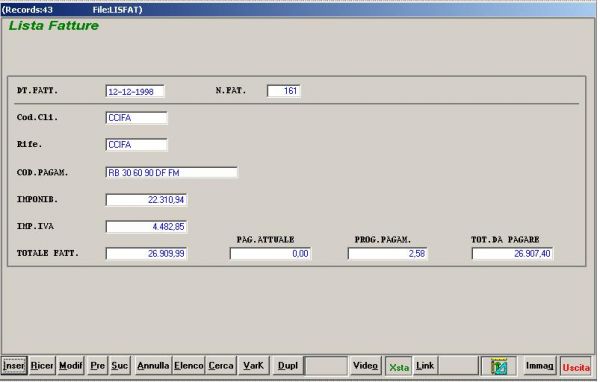Image resolution: width=600 pixels, height=382 pixels.
Task: Click the green Xsta button
Action: [x=399, y=367]
